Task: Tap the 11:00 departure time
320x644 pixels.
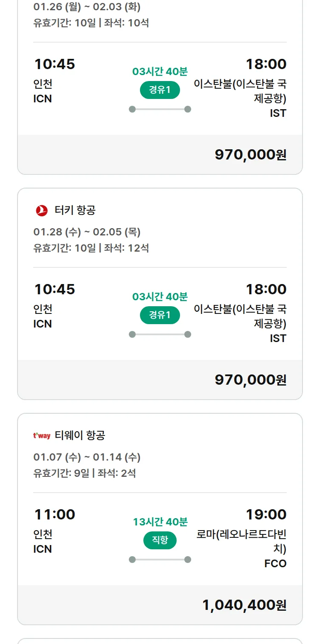Action: (x=55, y=514)
